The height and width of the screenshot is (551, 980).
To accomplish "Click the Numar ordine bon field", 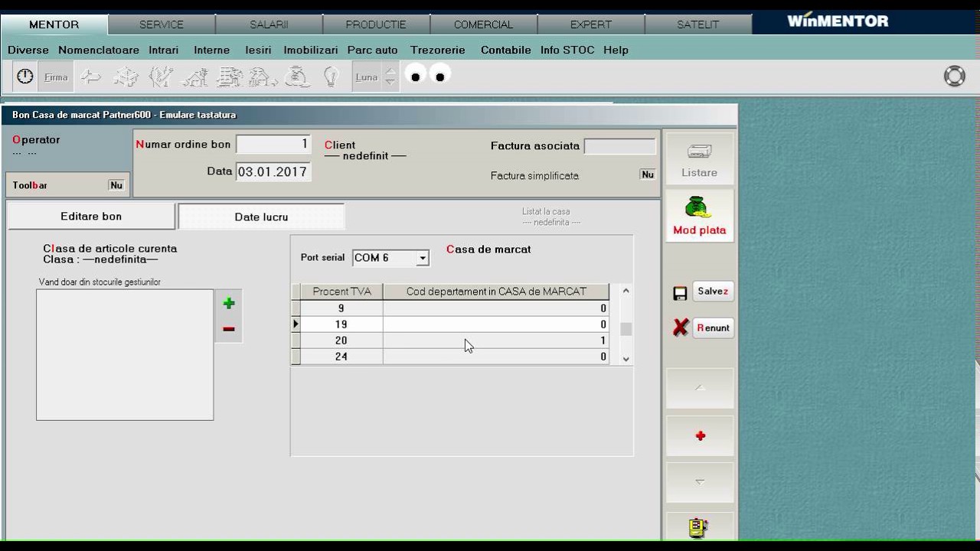I will [273, 144].
